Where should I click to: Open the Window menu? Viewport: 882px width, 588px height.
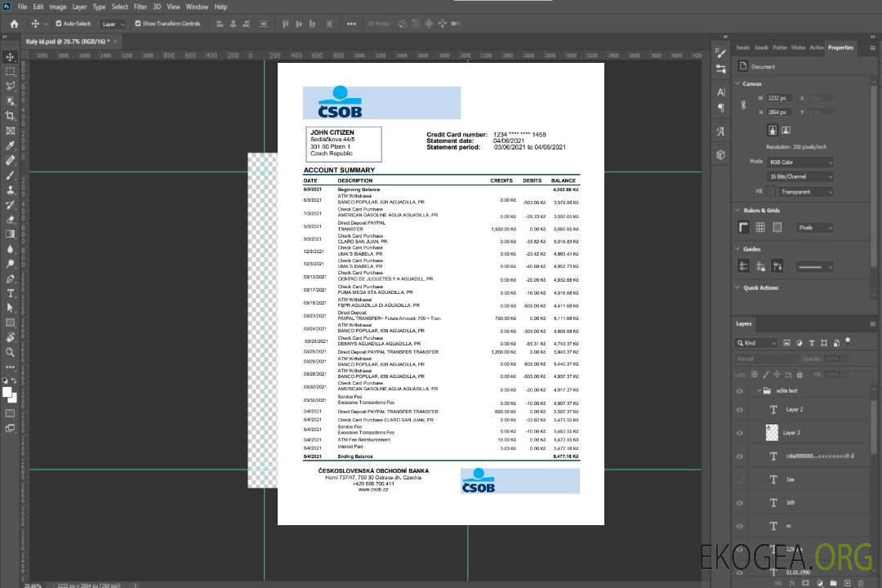click(197, 7)
